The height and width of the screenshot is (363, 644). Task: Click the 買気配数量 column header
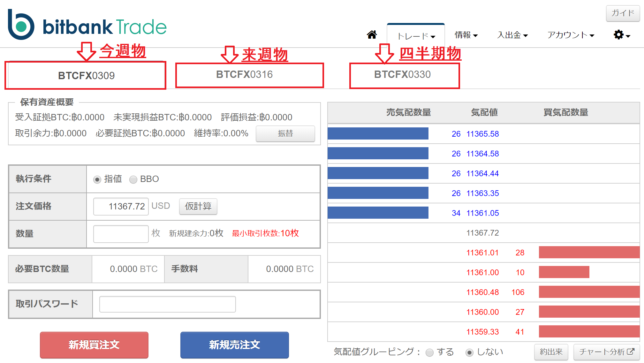[x=566, y=112]
